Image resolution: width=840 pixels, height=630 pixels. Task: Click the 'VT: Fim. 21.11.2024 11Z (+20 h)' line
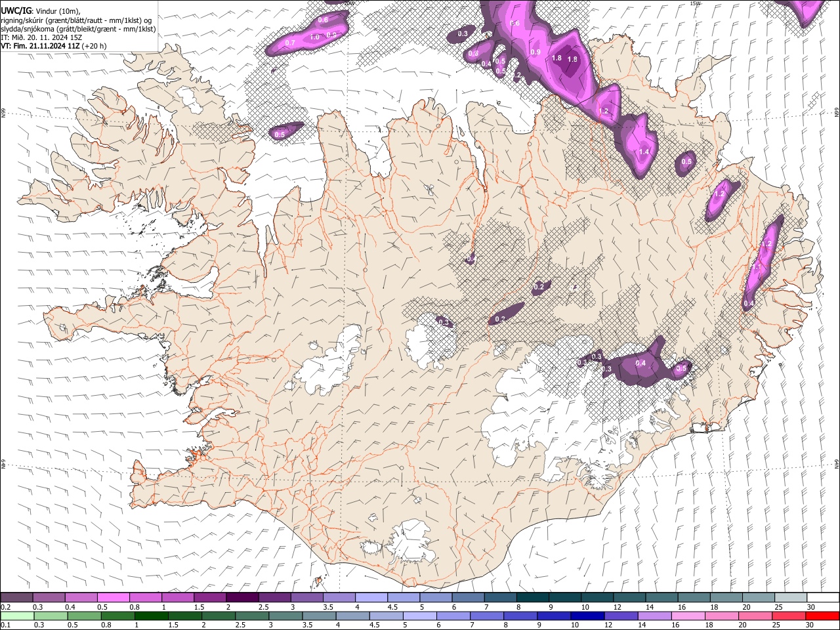click(54, 46)
